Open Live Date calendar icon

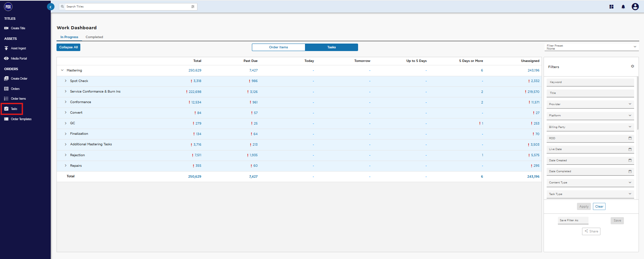tap(630, 149)
